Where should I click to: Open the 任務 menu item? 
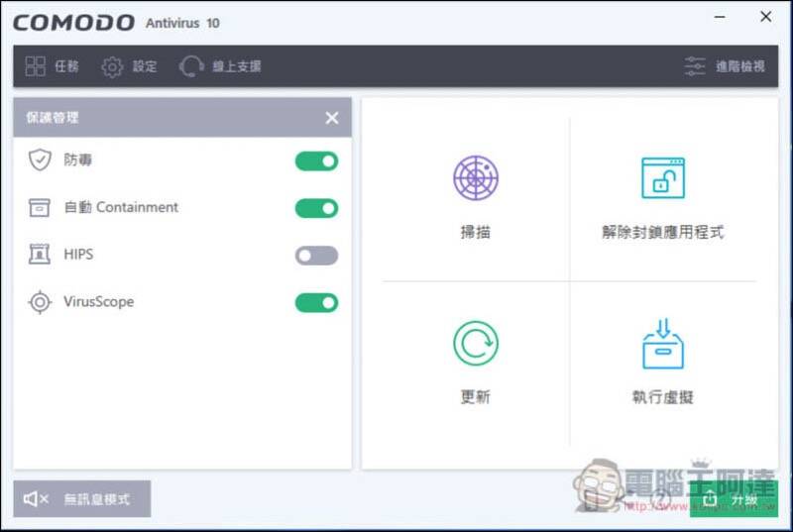(52, 66)
